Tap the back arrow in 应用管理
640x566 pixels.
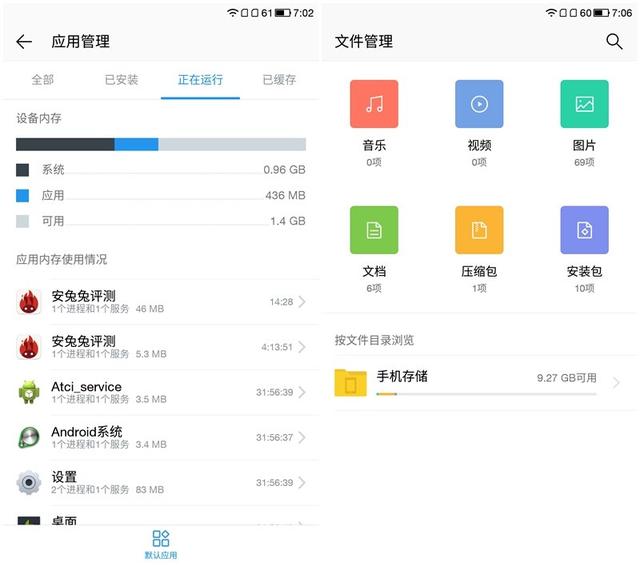point(24,42)
